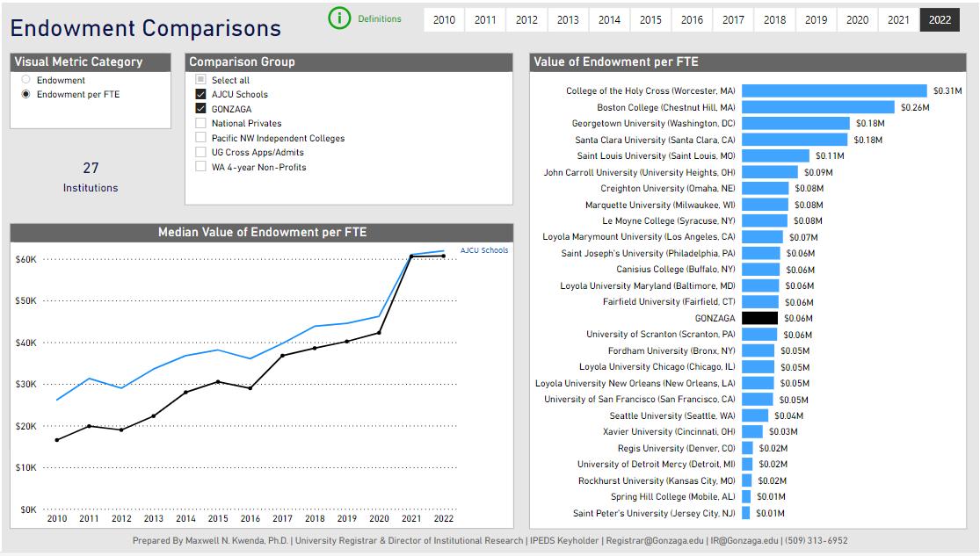Click the Boston College bar

coord(818,107)
